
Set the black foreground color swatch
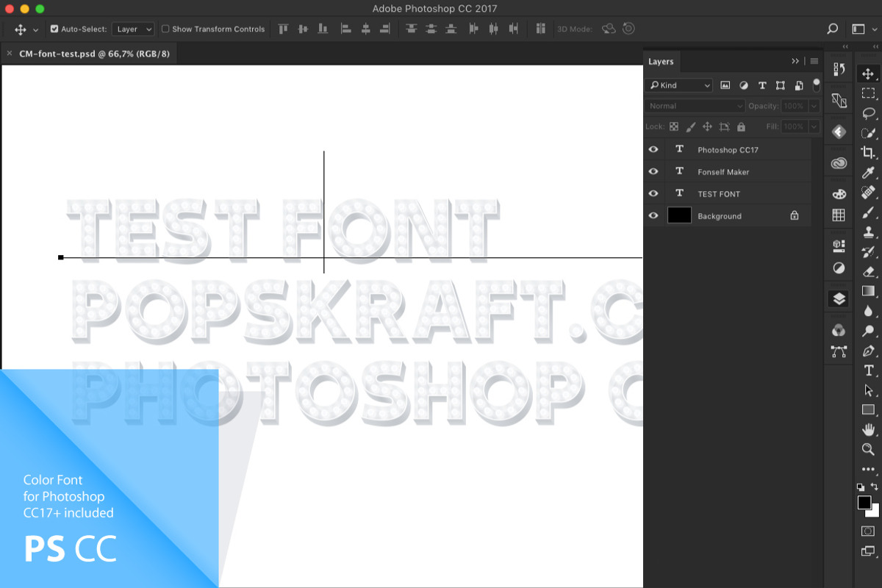coord(864,503)
